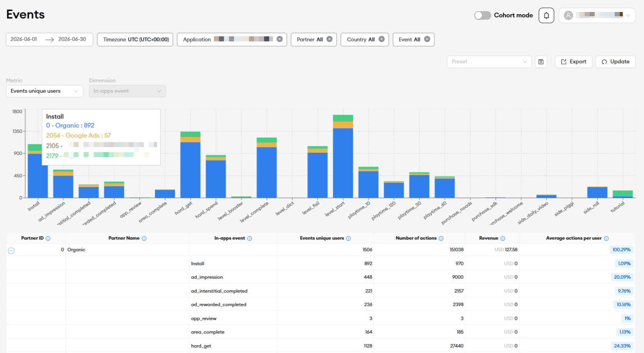The width and height of the screenshot is (644, 353).
Task: Click disabled Dimension In-apps event dropdown
Action: (x=127, y=91)
